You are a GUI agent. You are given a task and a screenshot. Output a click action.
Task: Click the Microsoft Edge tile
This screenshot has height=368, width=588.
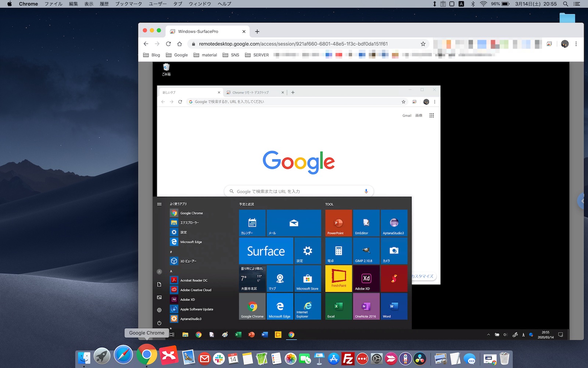point(280,306)
